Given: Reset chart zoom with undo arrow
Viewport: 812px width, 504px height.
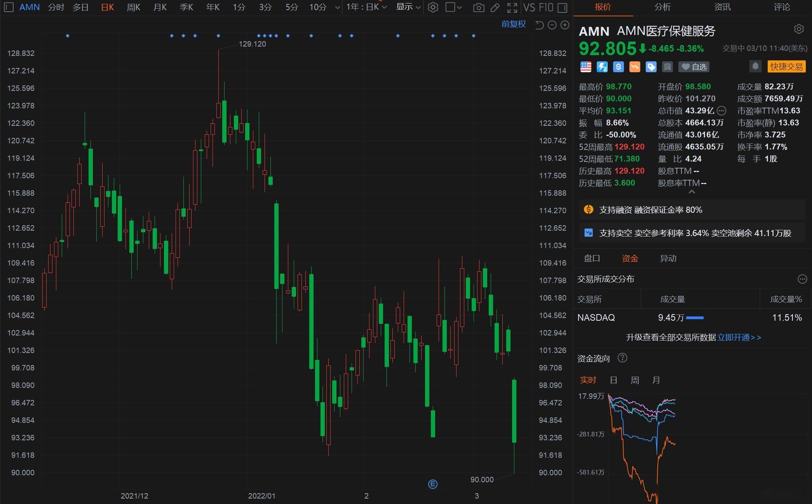Looking at the screenshot, I should tap(539, 25).
